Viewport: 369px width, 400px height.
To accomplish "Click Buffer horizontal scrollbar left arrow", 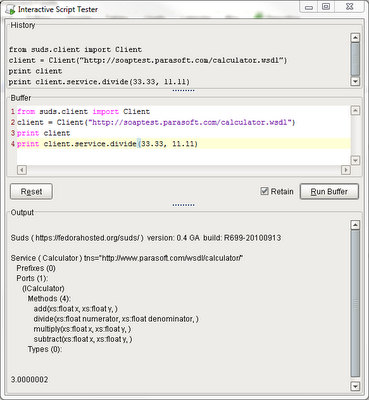I will 22,170.
